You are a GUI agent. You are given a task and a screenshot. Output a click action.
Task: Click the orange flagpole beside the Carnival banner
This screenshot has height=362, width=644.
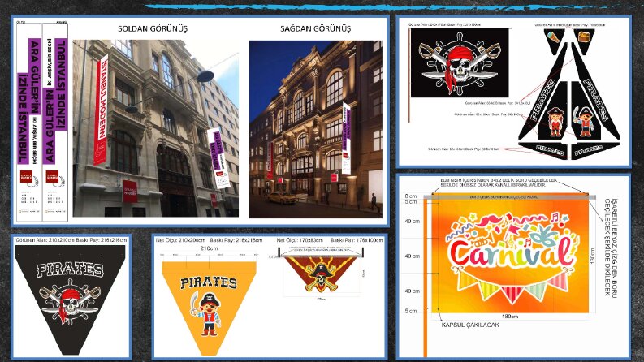pyautogui.click(x=425, y=277)
